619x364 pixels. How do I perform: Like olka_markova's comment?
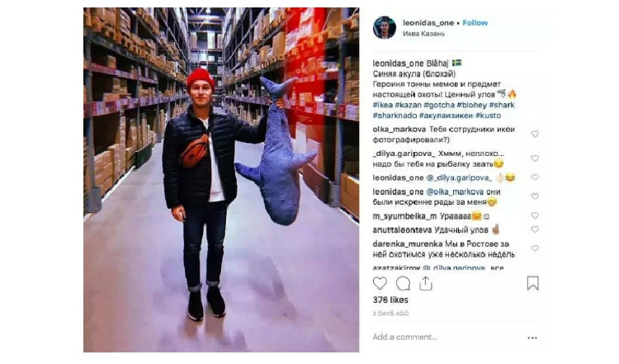coord(535,135)
